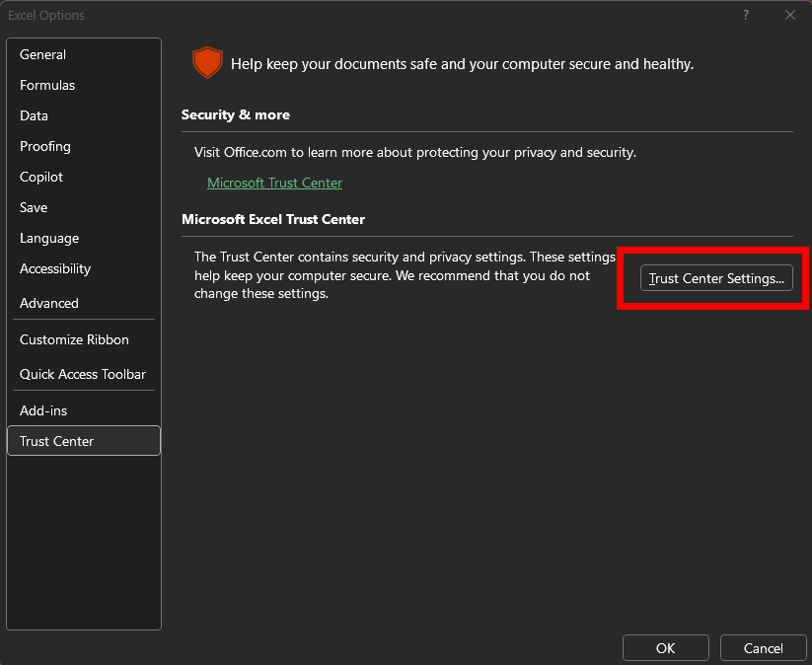Open the Microsoft Trust Center link

point(274,183)
